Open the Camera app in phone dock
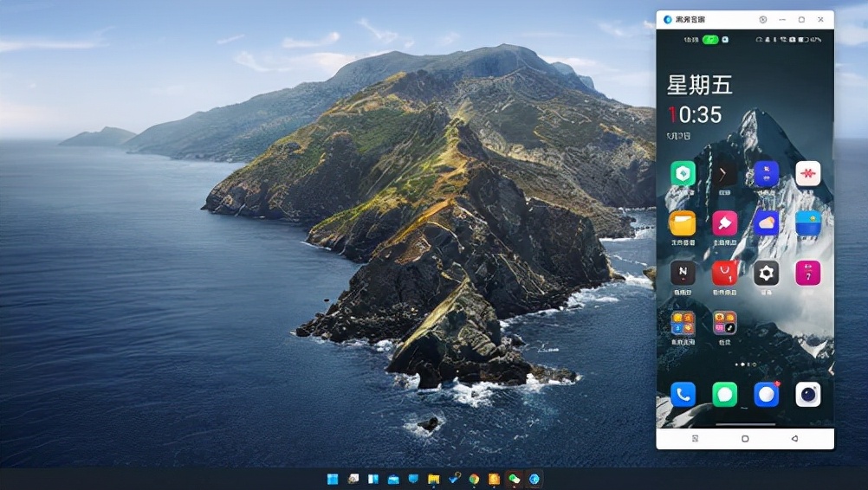 click(807, 394)
